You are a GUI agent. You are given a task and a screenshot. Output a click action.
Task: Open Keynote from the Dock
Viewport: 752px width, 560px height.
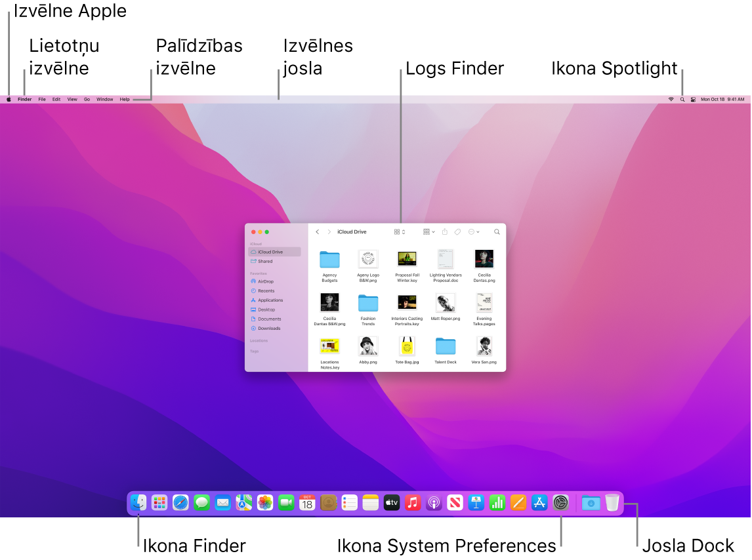476,502
